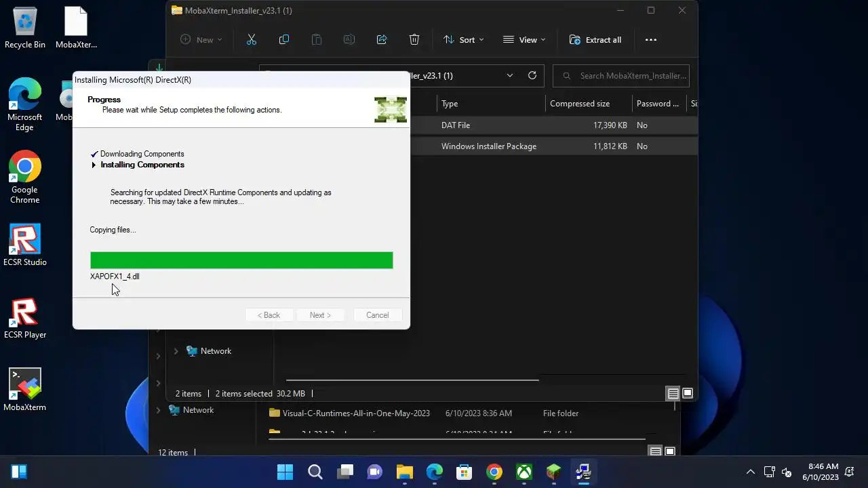
Task: Switch to Details view in front Explorer status bar
Action: tap(673, 393)
